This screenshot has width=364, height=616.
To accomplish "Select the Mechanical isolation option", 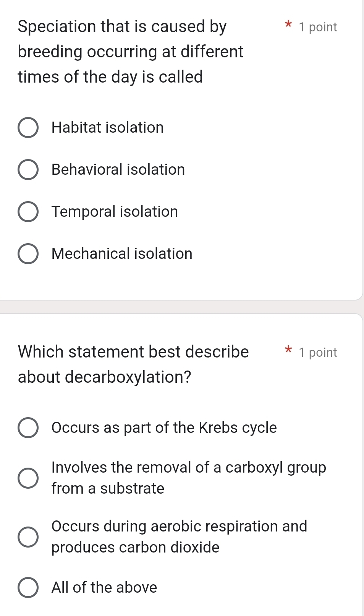I will tap(28, 254).
